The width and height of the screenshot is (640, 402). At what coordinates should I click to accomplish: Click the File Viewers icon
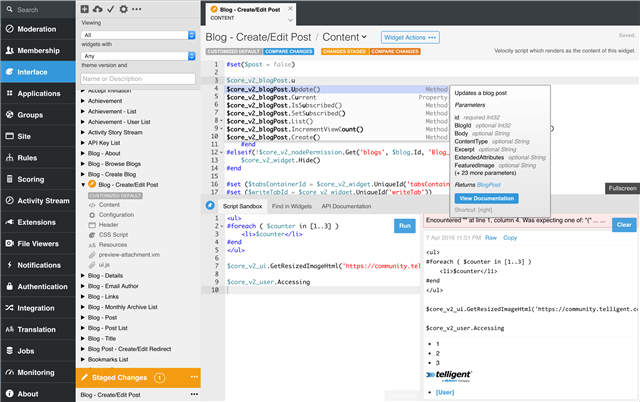9,243
